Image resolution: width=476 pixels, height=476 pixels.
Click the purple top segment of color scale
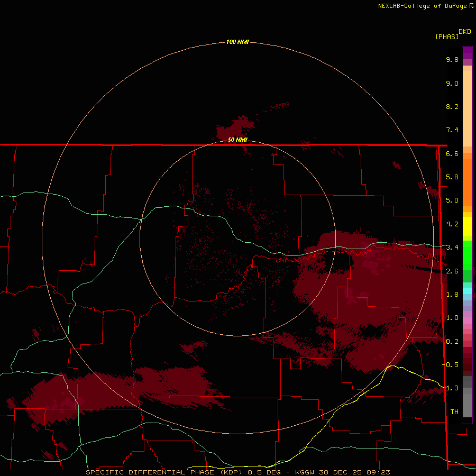467,53
